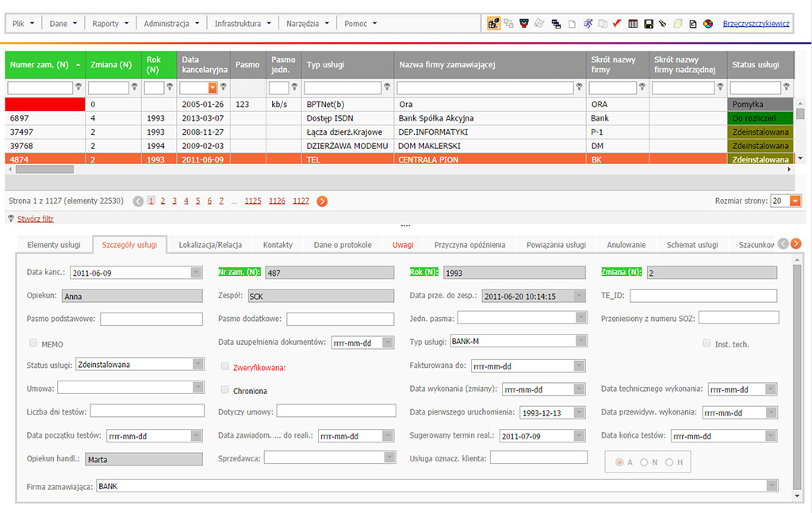The image size is (812, 513).
Task: Click the floppy disk save icon
Action: pos(648,24)
